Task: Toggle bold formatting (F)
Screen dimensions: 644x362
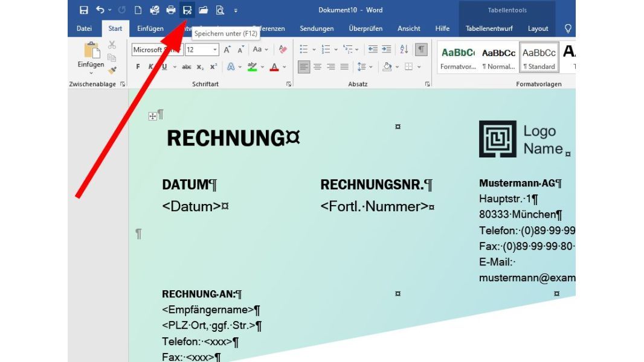Action: [138, 67]
